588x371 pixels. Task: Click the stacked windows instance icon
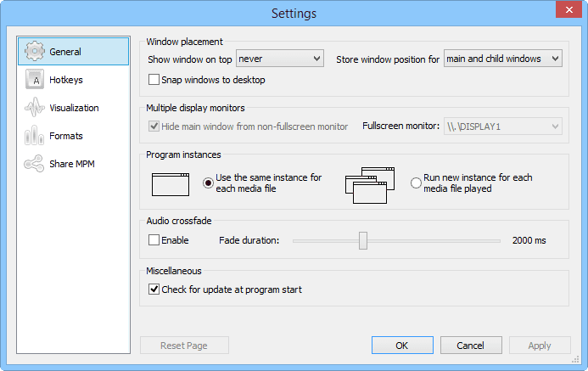[x=371, y=184]
